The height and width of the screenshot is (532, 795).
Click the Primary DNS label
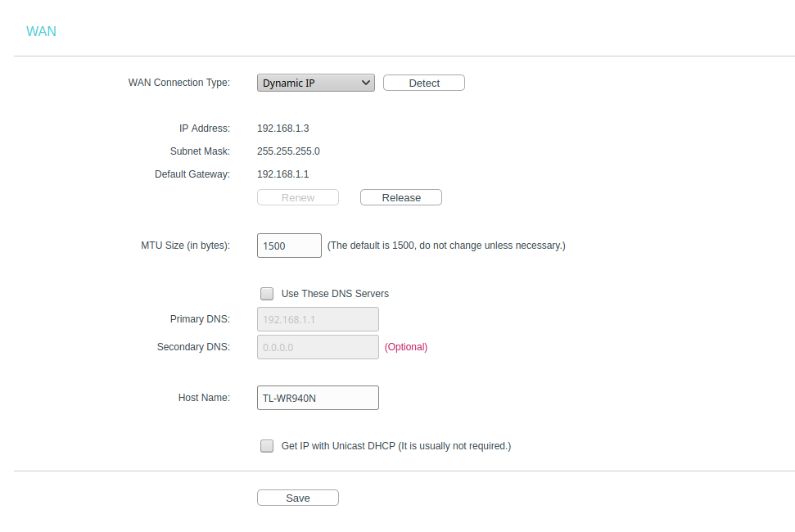(200, 319)
